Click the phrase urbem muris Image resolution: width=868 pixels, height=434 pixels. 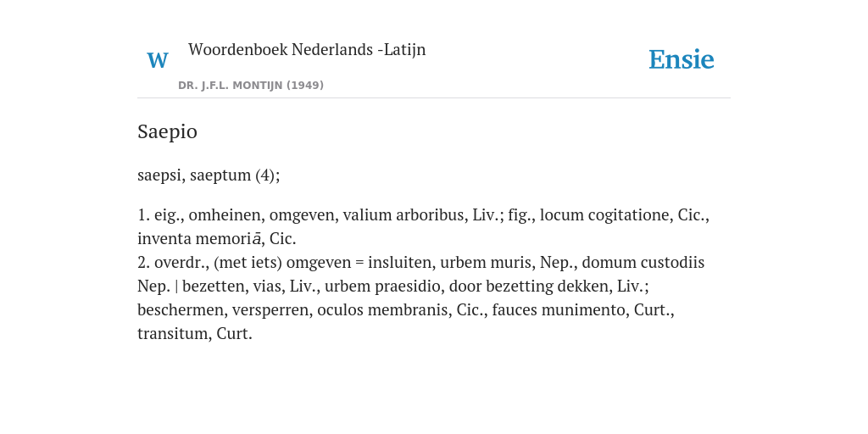click(486, 263)
